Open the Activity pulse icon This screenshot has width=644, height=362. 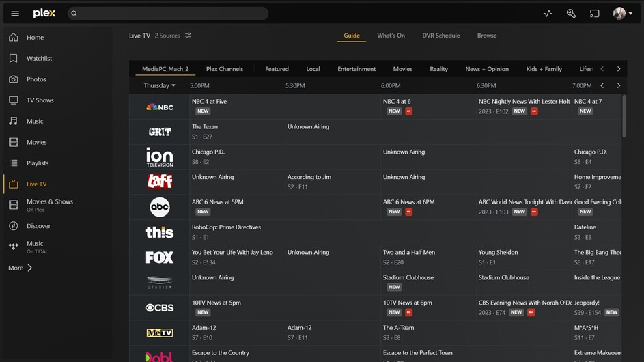pyautogui.click(x=548, y=14)
